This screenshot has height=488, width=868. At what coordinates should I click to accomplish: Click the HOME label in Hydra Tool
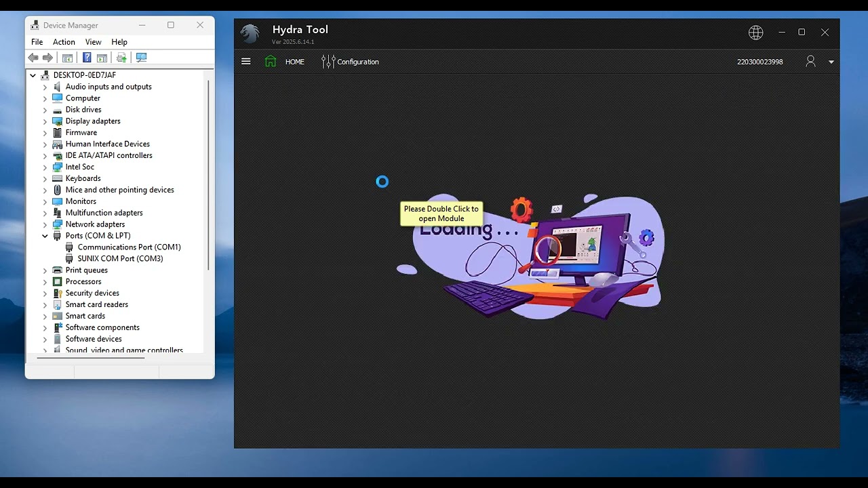point(295,62)
